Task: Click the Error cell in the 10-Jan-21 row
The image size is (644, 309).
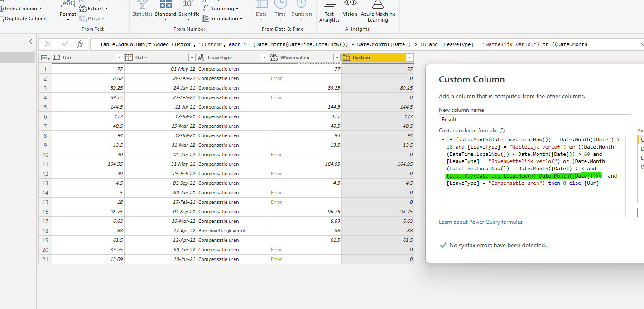Action: (x=305, y=259)
